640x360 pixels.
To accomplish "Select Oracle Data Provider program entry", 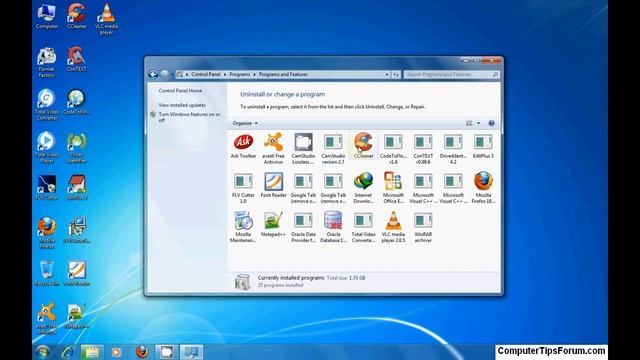I will [303, 227].
